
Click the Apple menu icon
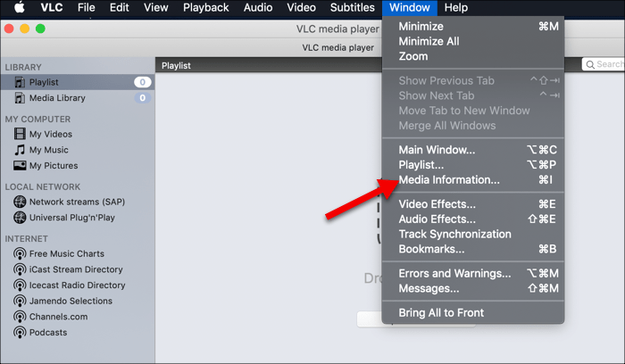click(x=19, y=8)
